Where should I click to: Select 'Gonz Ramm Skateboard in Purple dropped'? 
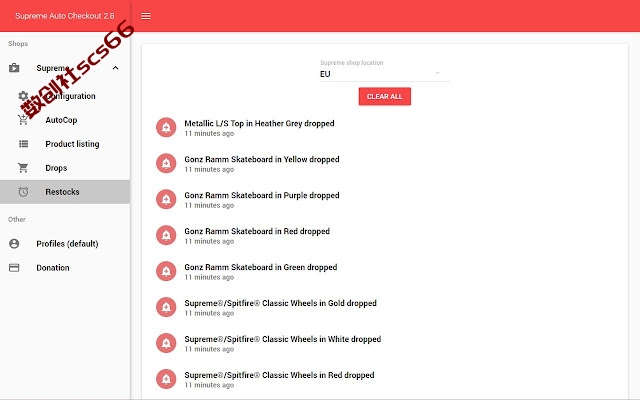click(262, 195)
